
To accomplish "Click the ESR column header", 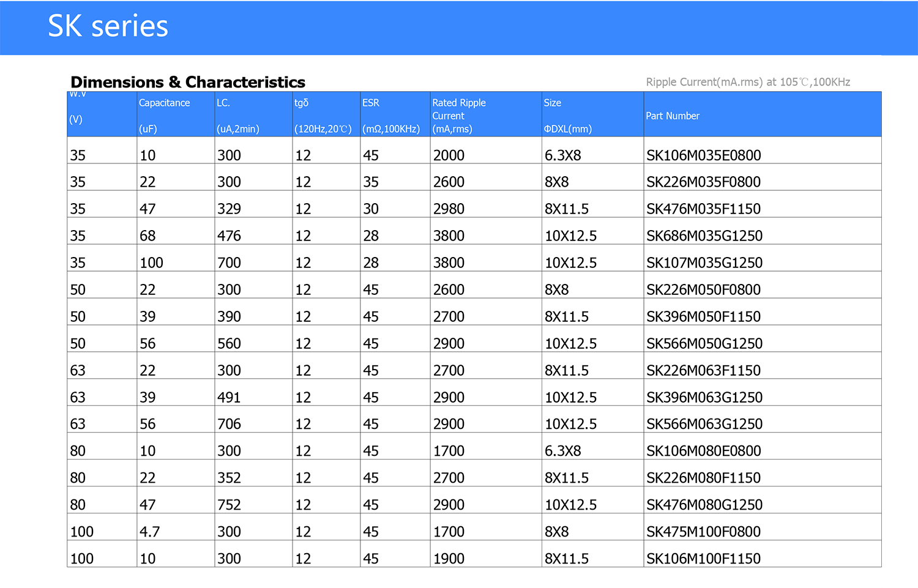I will 371,103.
